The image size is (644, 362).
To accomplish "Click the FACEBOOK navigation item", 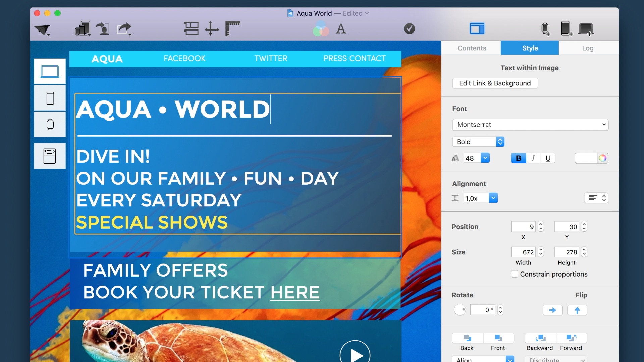I will [184, 59].
